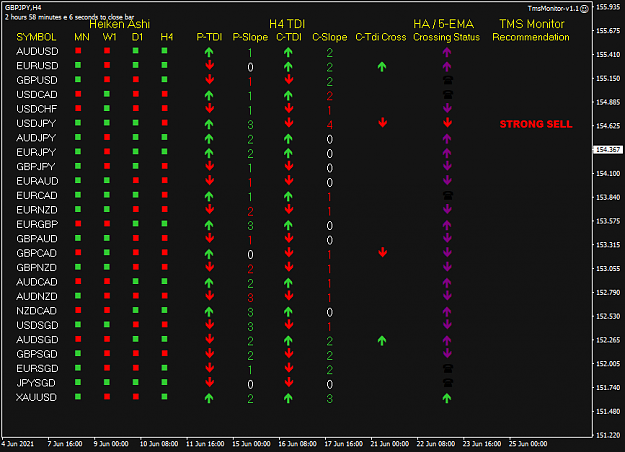Viewport: 625px width, 452px height.
Task: Click the USDCAD W1 green Heiken Ashi square
Action: click(x=107, y=94)
